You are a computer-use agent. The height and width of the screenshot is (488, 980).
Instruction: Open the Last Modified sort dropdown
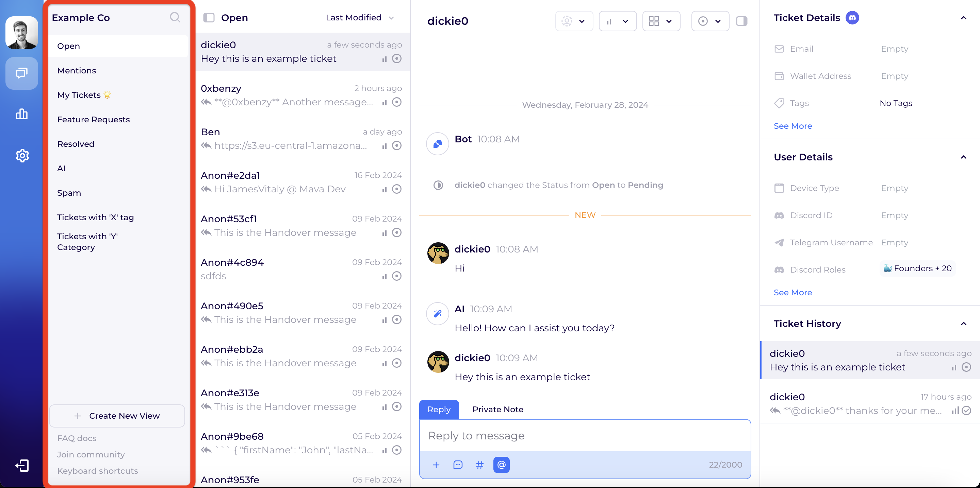[360, 17]
